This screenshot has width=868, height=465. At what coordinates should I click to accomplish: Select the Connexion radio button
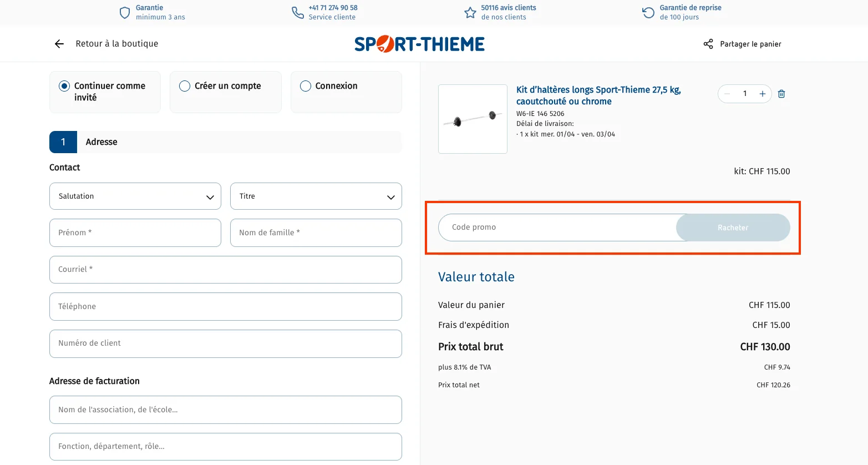(304, 86)
